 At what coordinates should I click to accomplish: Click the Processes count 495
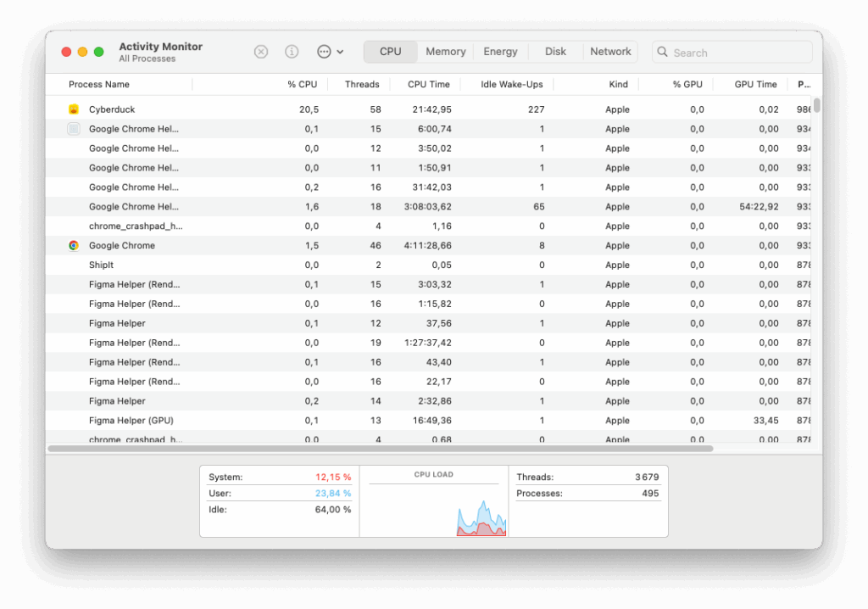pyautogui.click(x=650, y=493)
